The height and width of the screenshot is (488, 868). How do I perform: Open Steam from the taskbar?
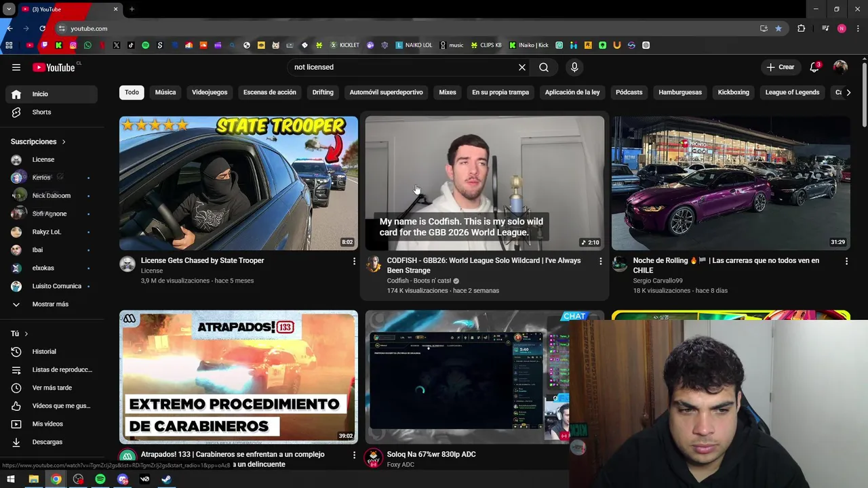tap(166, 479)
